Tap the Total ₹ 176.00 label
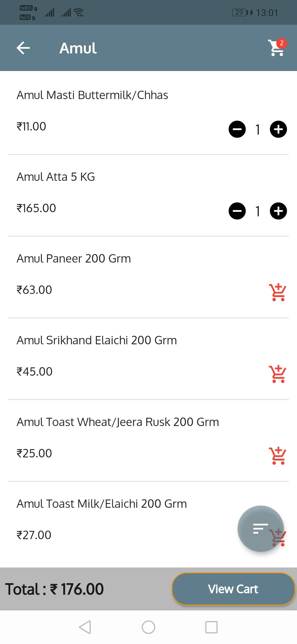Image resolution: width=297 pixels, height=644 pixels. click(54, 589)
